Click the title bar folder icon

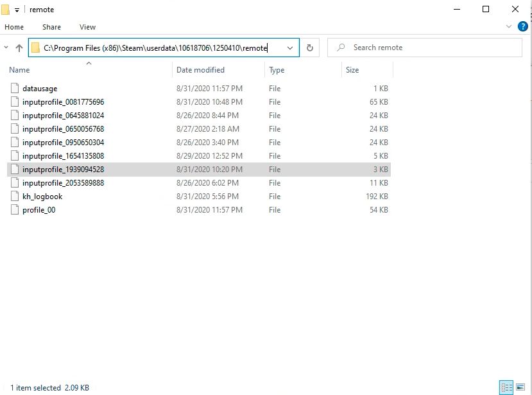tap(5, 10)
